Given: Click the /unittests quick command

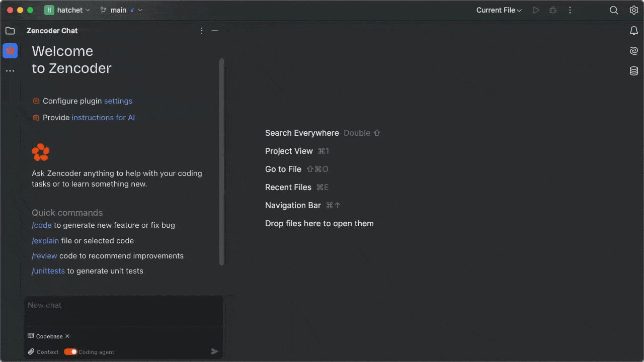Looking at the screenshot, I should [x=48, y=271].
